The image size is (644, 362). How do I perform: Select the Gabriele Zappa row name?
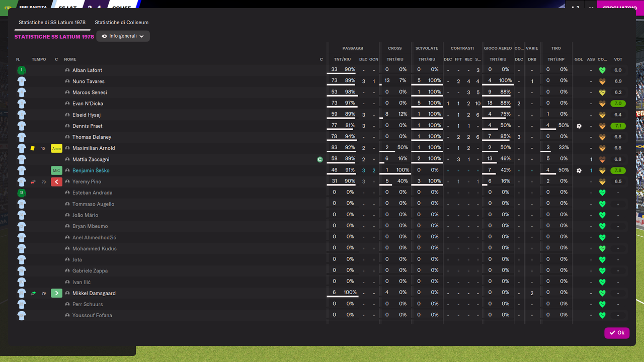coord(90,271)
